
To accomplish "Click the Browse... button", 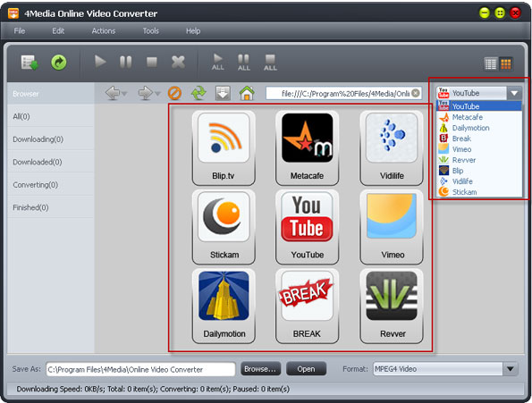I will [x=260, y=369].
